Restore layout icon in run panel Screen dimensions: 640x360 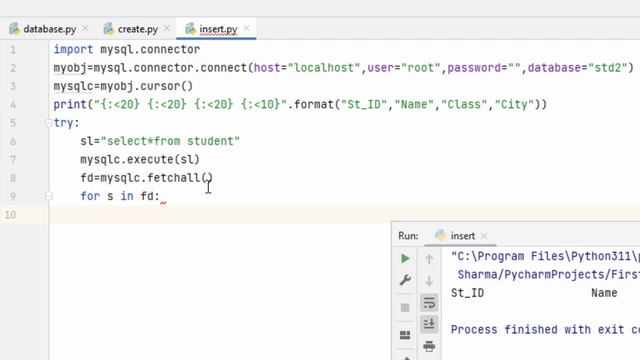(x=405, y=335)
